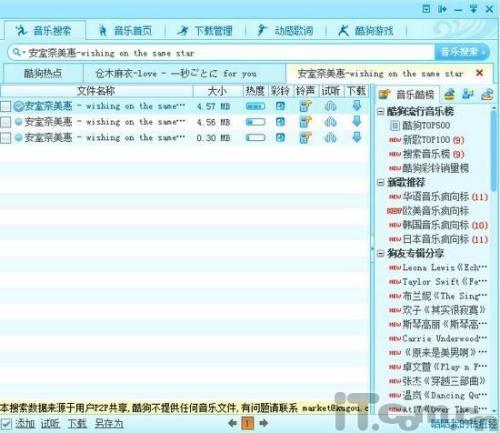Preview-listen to the second 4.56 MB result
The height and width of the screenshot is (433, 500).
coord(330,122)
